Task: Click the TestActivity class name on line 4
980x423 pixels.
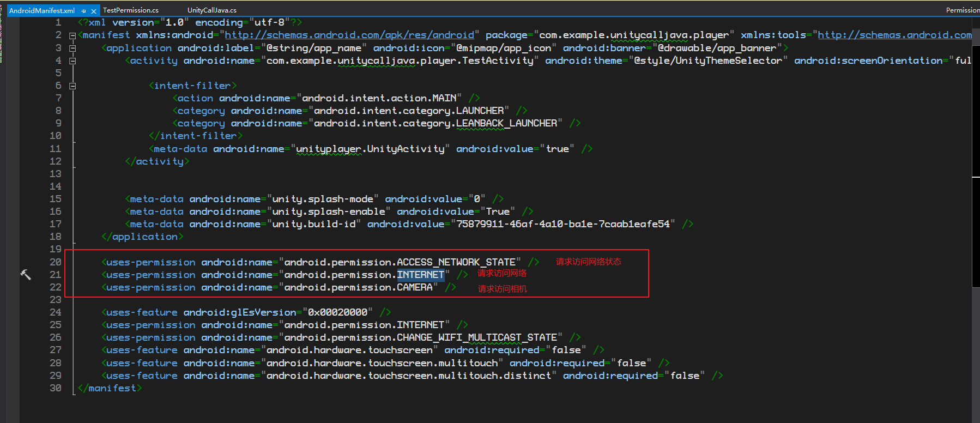Action: (x=498, y=61)
